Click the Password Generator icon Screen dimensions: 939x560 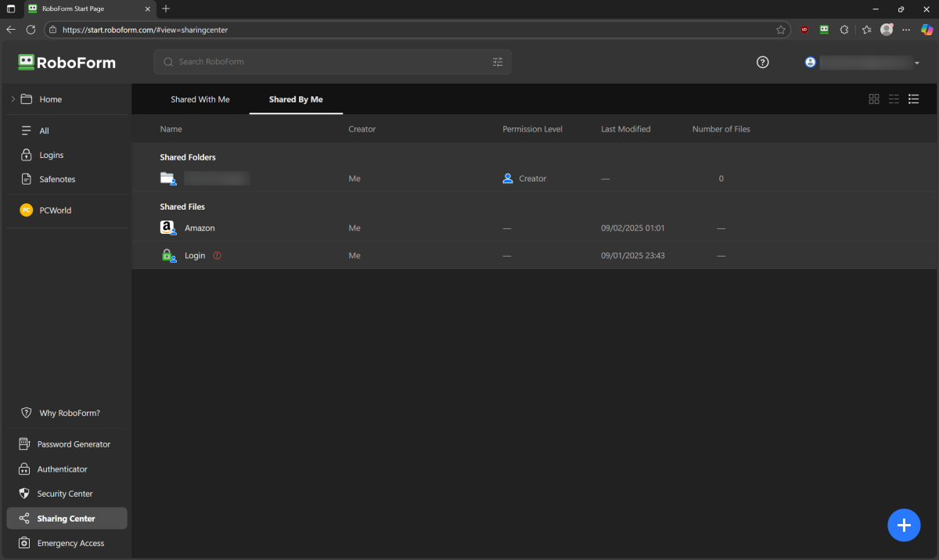click(x=24, y=444)
